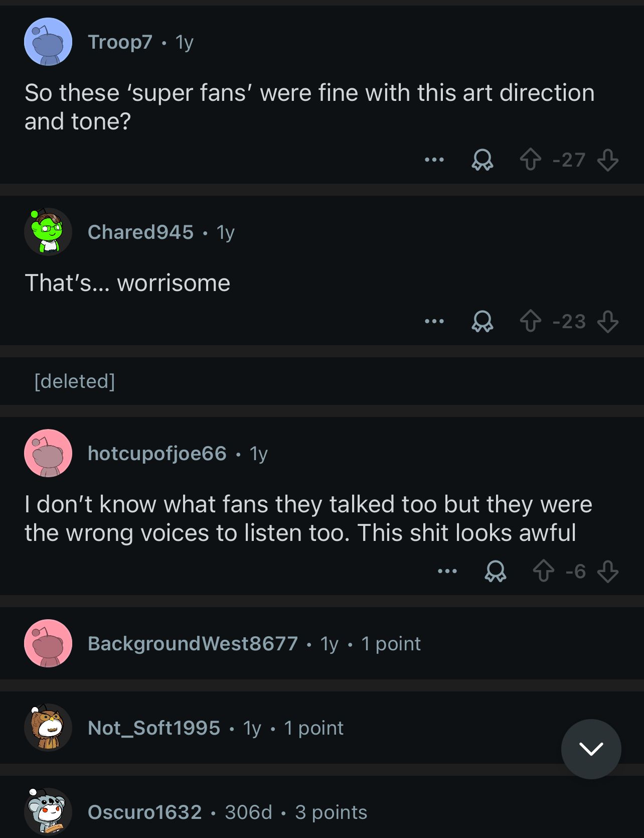This screenshot has width=644, height=838.
Task: Upvote hotcupofjoe66's comment
Action: pos(545,570)
